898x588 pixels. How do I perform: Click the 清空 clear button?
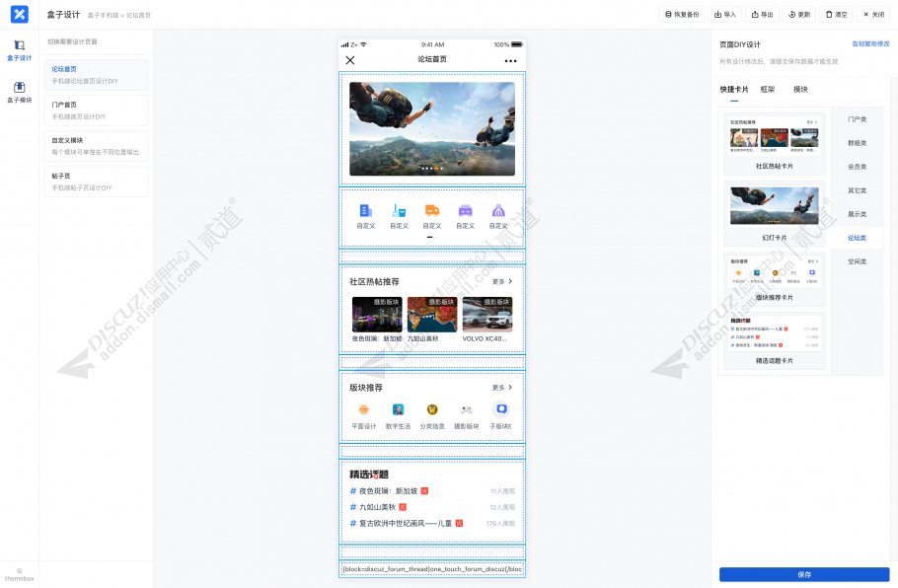836,15
